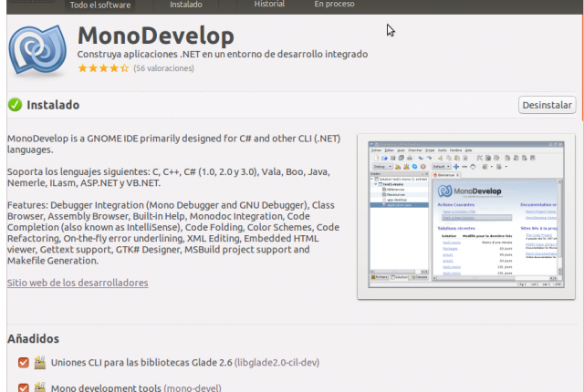
Task: Click the star rating of MonoDevelop
Action: pos(103,68)
